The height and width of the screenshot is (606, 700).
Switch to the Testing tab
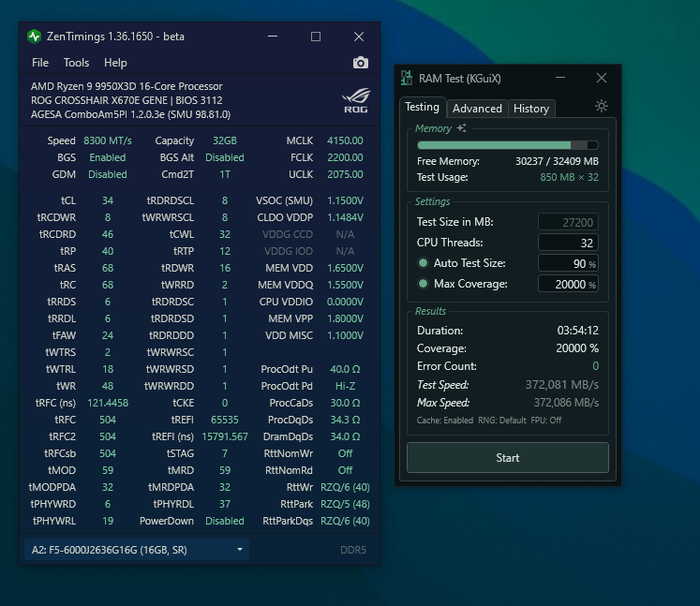pyautogui.click(x=422, y=107)
